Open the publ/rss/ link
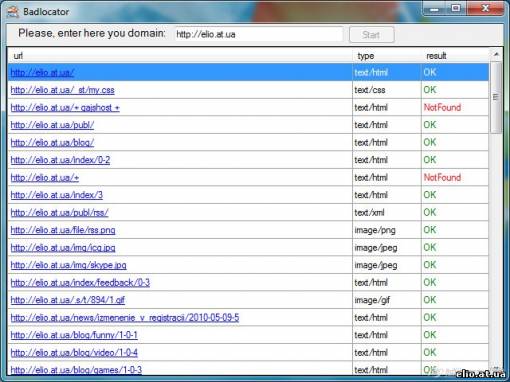 click(59, 213)
